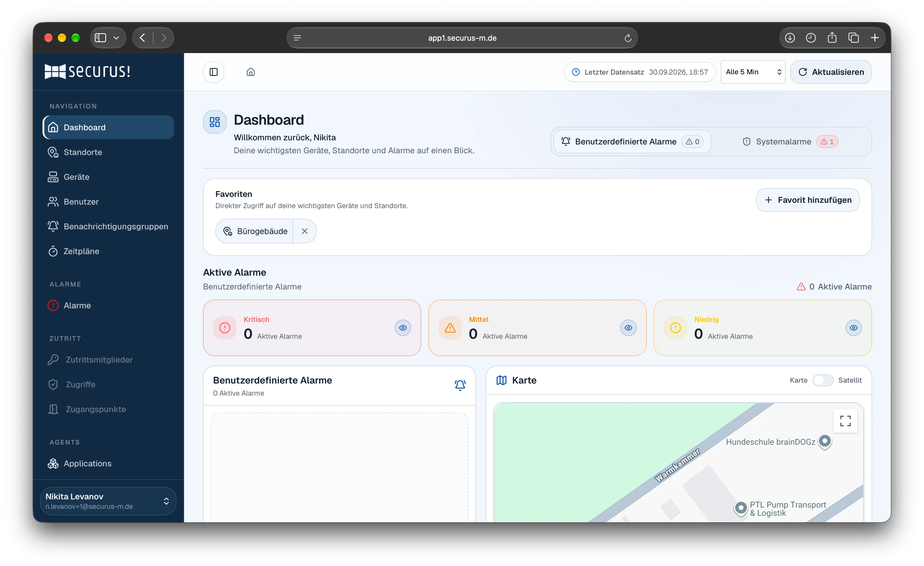The width and height of the screenshot is (924, 566).
Task: Click the reload page icon in the address bar
Action: 628,38
